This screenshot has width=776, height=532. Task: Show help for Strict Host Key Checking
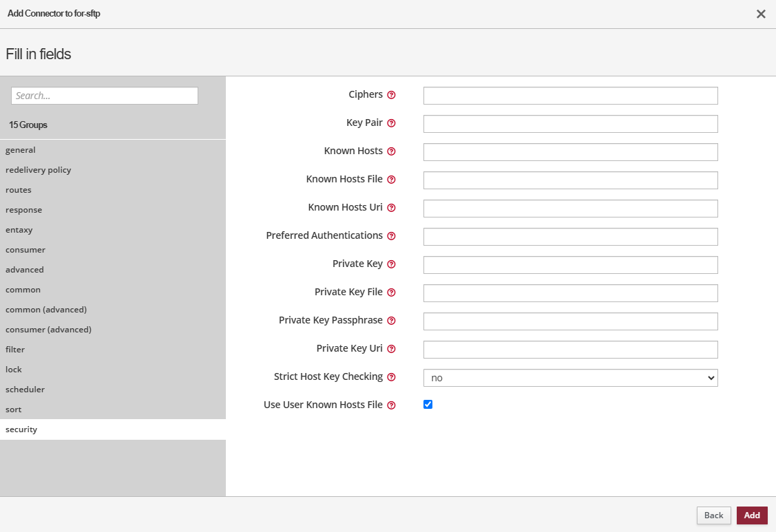coord(391,377)
